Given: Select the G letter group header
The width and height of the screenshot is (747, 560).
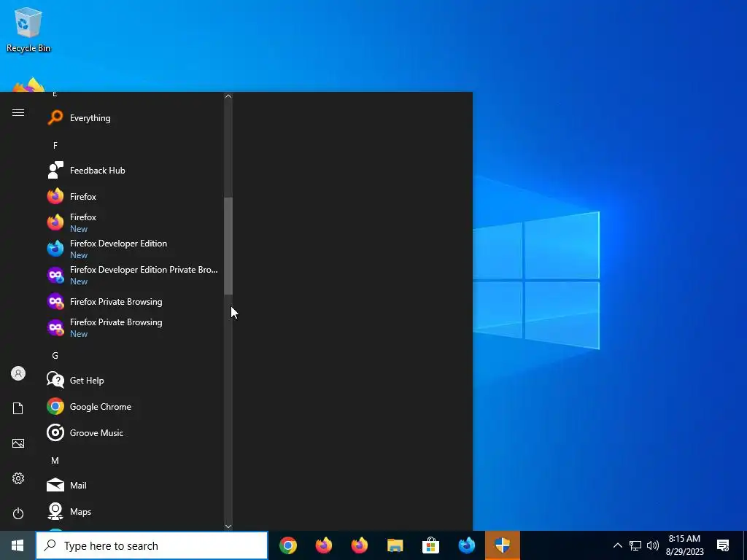Looking at the screenshot, I should pyautogui.click(x=55, y=355).
